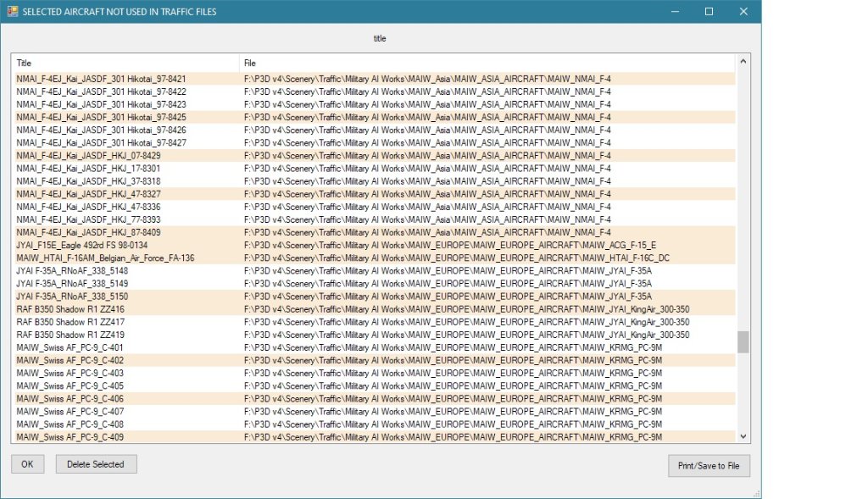Click the application icon in title bar
This screenshot has height=499, width=868.
tap(13, 12)
